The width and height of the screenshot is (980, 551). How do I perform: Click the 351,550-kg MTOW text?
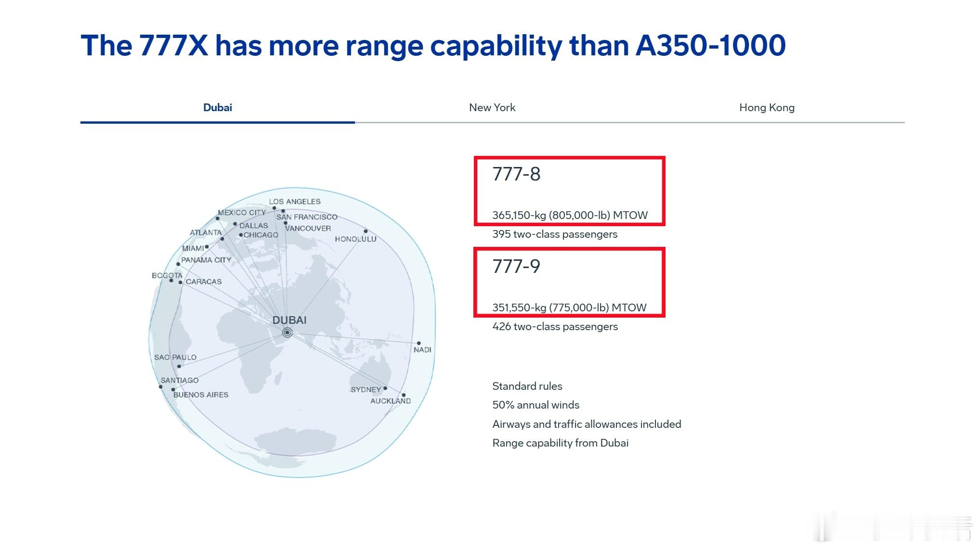tap(569, 308)
